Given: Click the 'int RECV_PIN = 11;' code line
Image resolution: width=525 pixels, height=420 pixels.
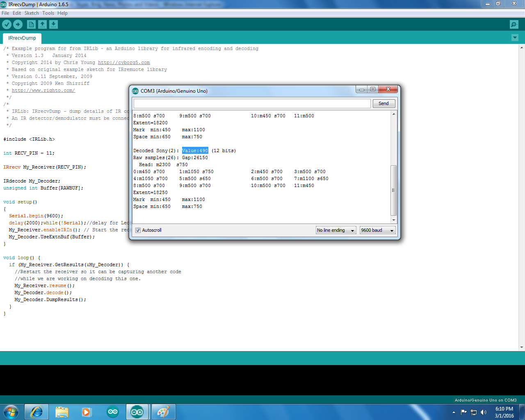Looking at the screenshot, I should point(29,153).
